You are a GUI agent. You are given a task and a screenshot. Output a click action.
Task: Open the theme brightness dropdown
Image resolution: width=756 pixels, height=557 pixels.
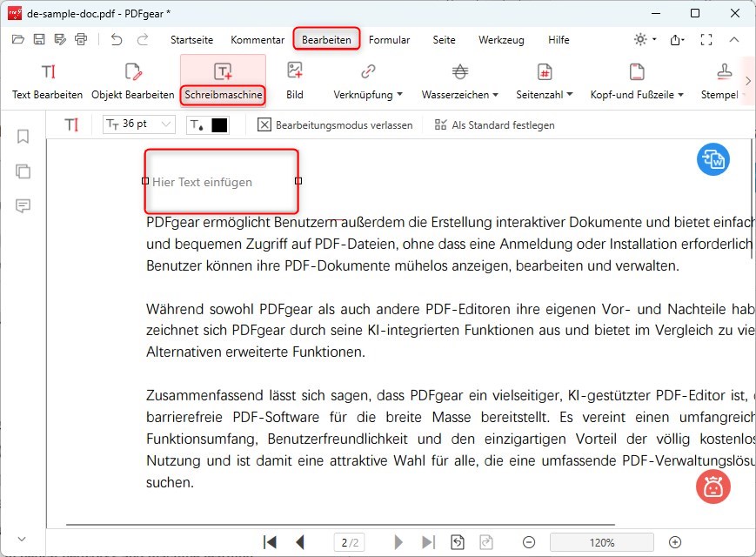pyautogui.click(x=646, y=39)
